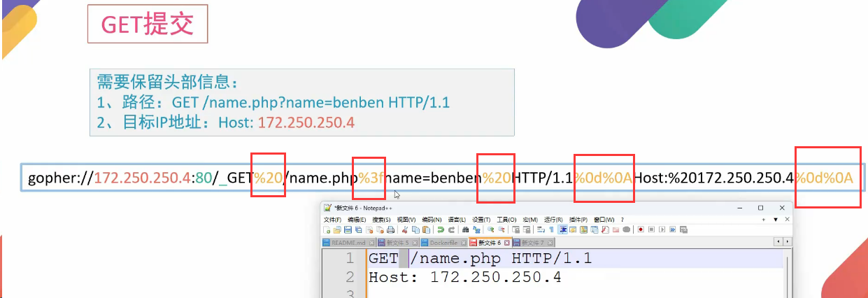Start macro recording with the red dot icon
Screen dimensions: 868x298
tap(639, 229)
